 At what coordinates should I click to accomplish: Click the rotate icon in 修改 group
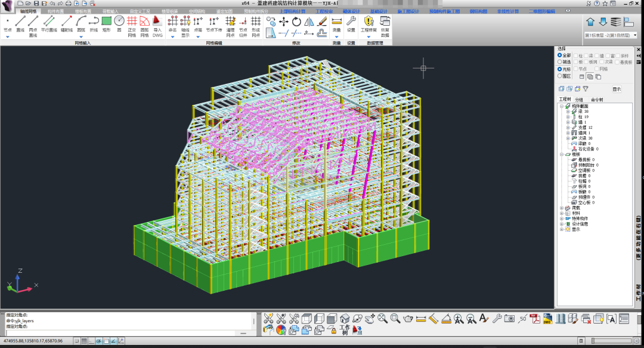(x=296, y=22)
